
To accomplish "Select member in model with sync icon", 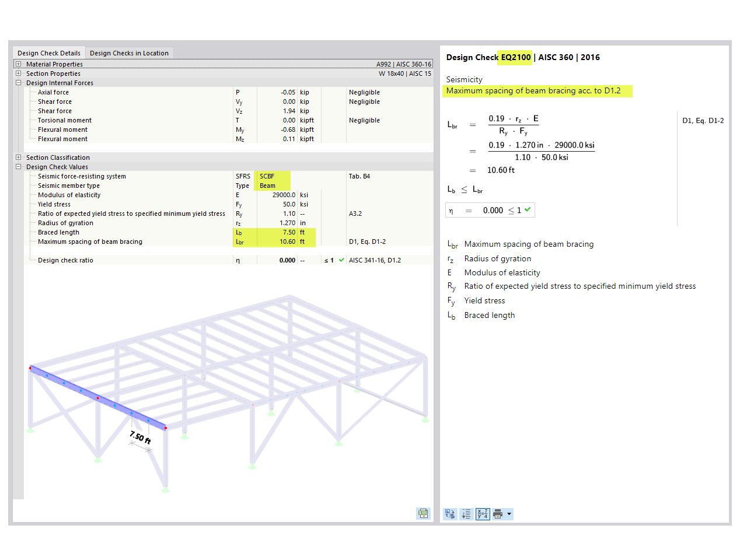I will point(449,513).
